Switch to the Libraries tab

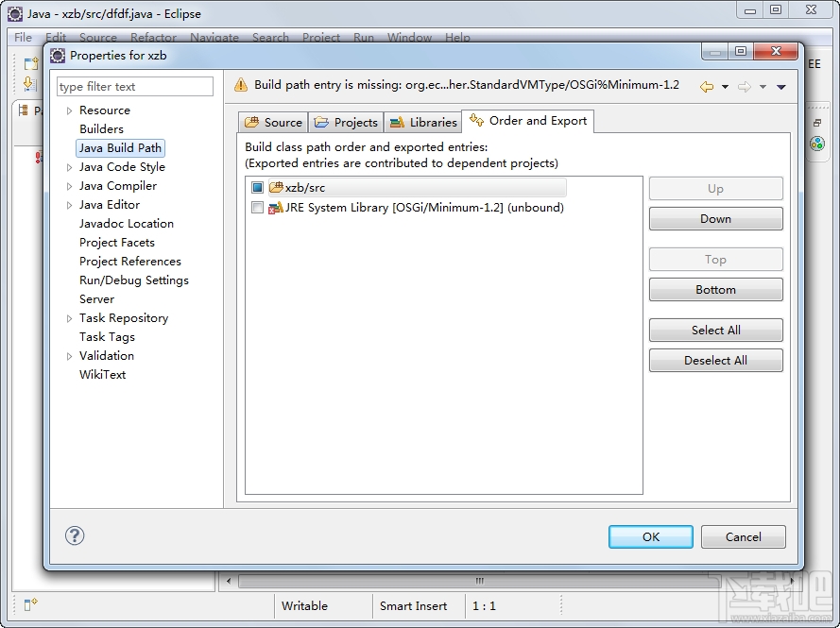pos(422,121)
